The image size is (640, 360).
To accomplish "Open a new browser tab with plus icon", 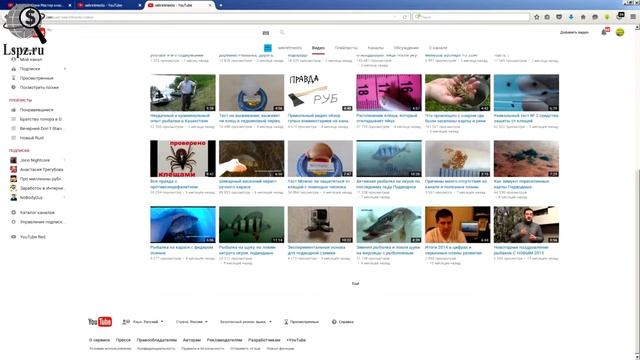I will pos(221,5).
